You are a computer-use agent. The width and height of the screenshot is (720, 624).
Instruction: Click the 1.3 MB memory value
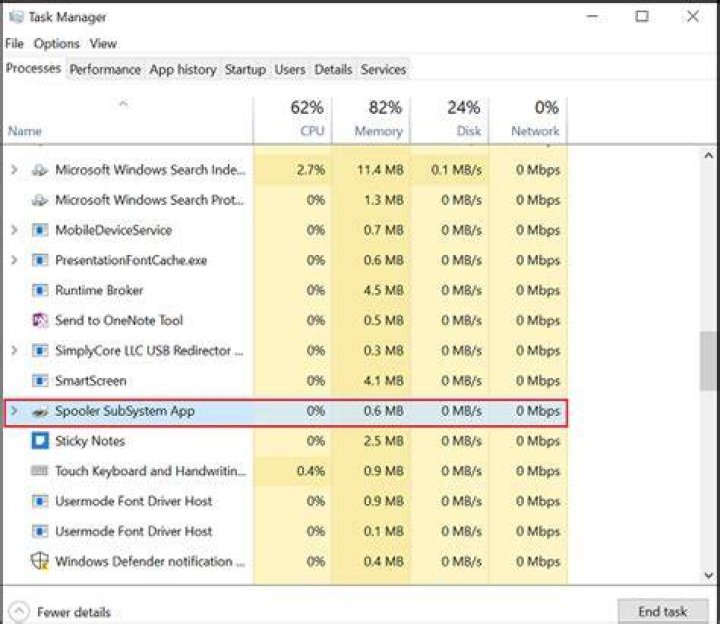point(384,200)
